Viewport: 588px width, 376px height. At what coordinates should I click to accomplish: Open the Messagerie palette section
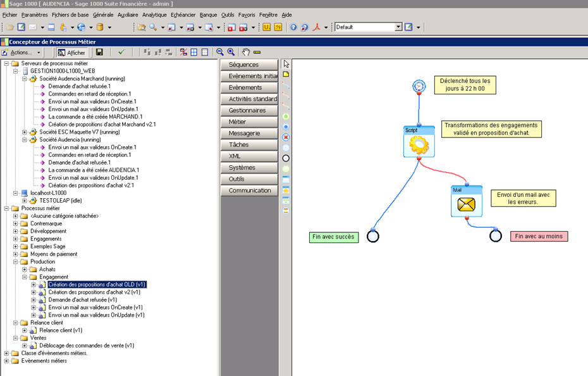pyautogui.click(x=249, y=134)
